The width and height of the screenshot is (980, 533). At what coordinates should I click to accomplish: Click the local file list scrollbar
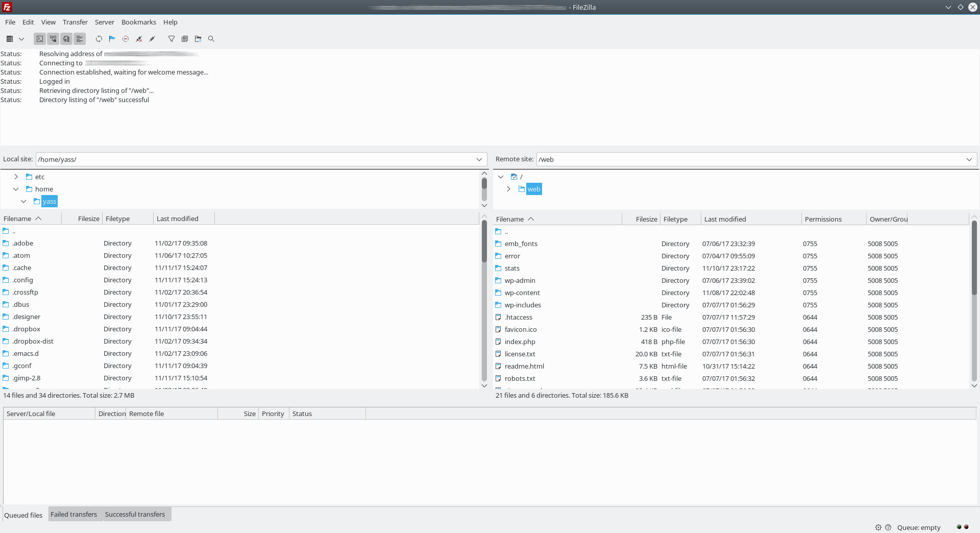[x=484, y=241]
